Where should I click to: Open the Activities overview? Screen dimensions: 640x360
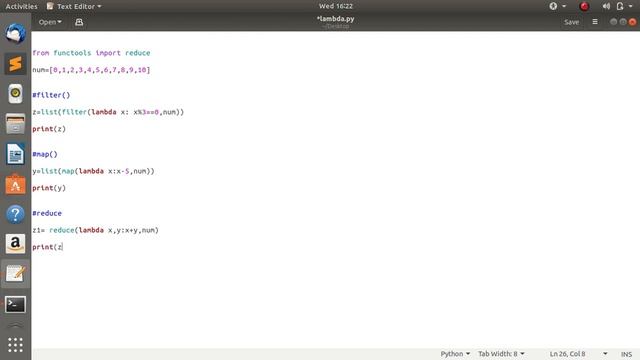[x=21, y=6]
